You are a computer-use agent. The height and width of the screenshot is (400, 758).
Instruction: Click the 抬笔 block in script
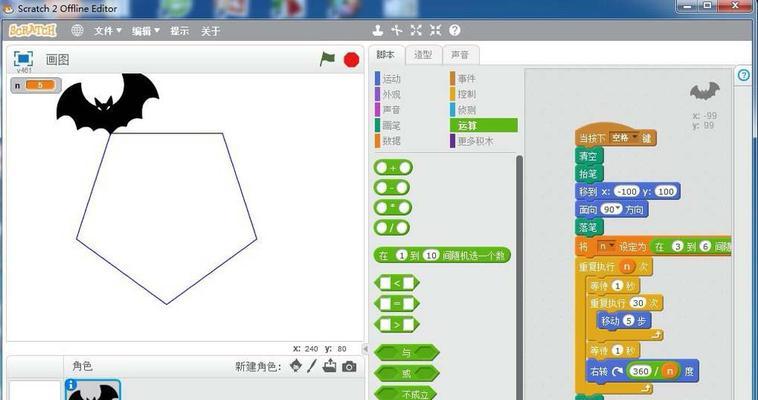coord(588,174)
